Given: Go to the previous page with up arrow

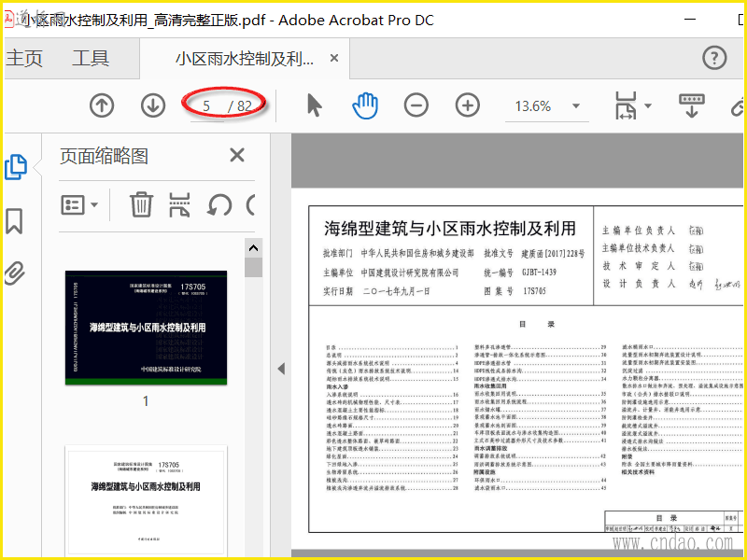Looking at the screenshot, I should click(102, 105).
